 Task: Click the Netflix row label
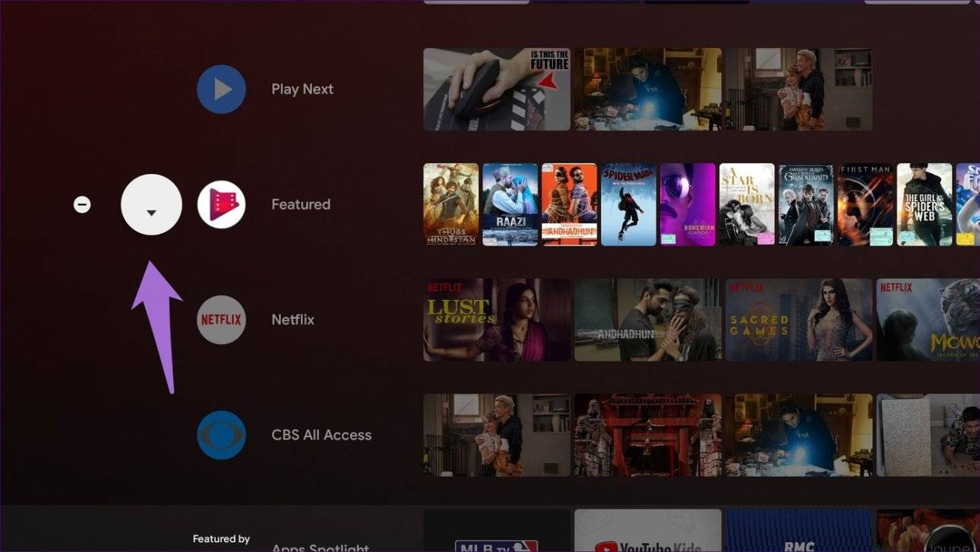pos(292,320)
